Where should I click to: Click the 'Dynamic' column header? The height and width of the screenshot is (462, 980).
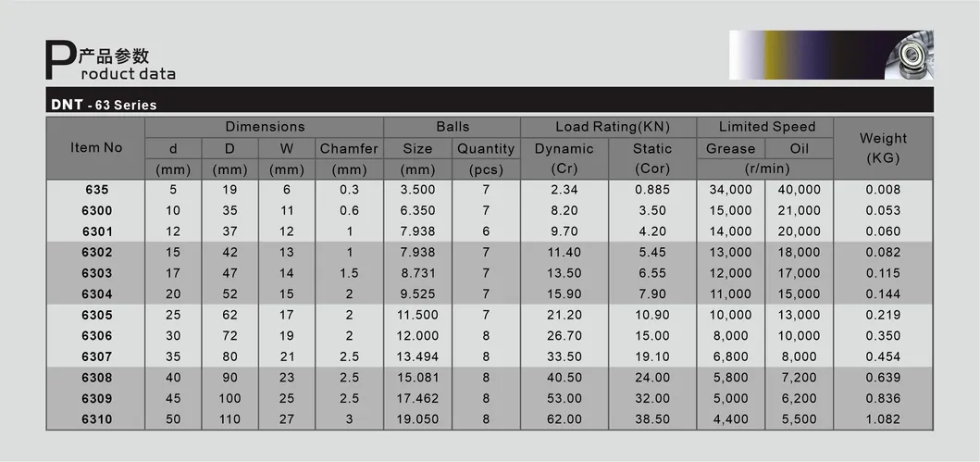pyautogui.click(x=564, y=149)
